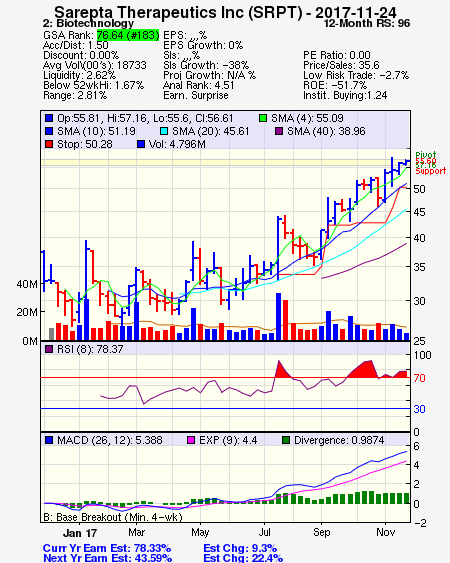Click the gray first volume bar at chart start
The image size is (450, 563).
click(x=52, y=334)
